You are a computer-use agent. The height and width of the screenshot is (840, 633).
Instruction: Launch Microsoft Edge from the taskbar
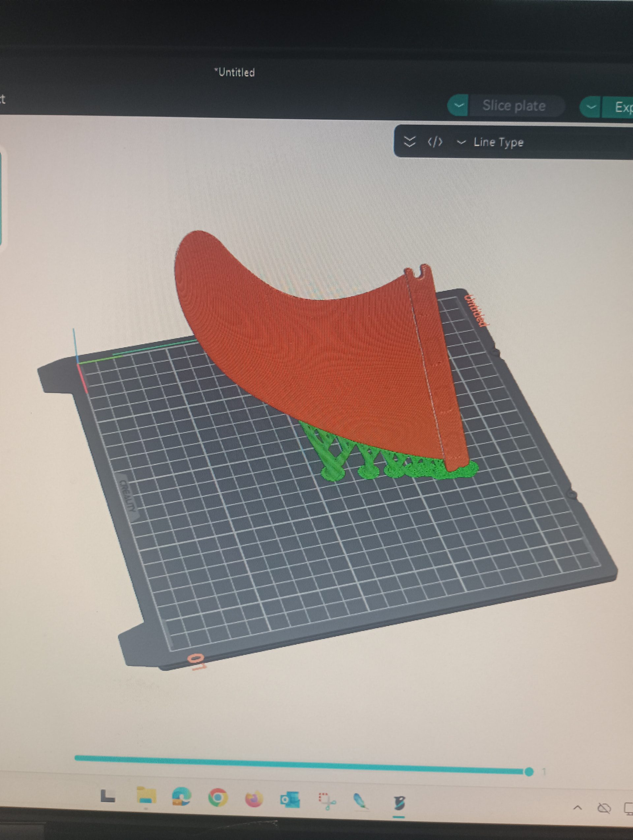(181, 796)
